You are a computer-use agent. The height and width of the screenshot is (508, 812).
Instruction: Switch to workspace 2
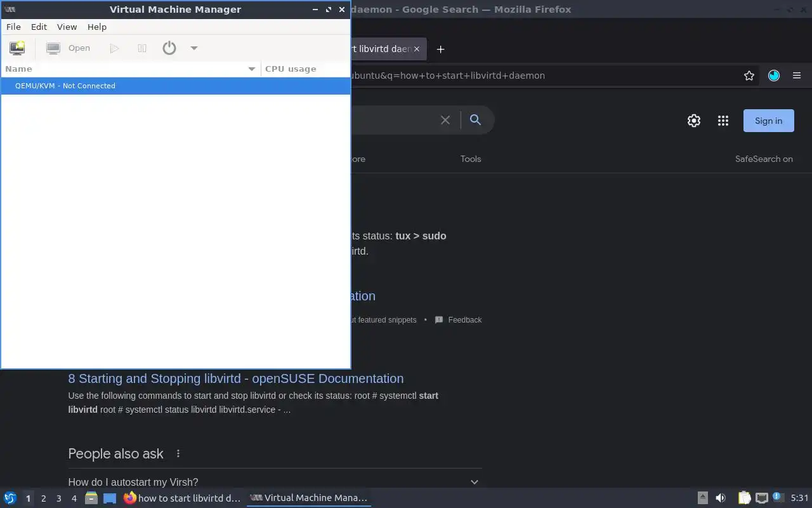[44, 498]
